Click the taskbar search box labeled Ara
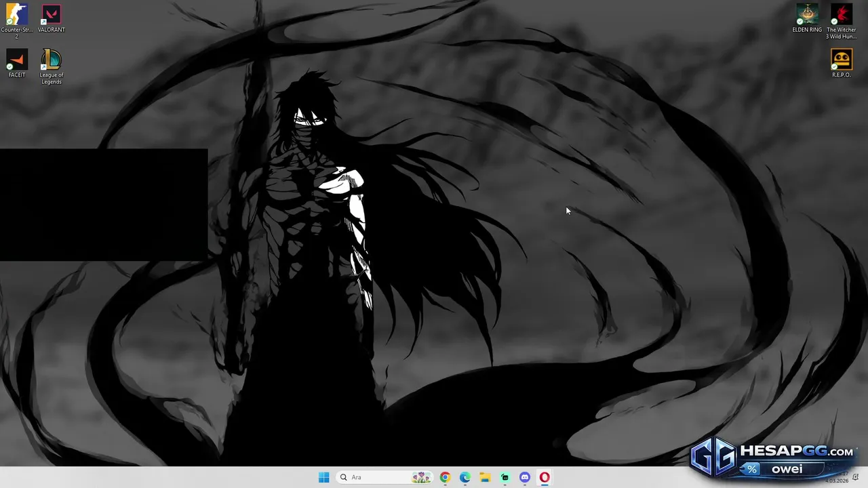 click(x=384, y=477)
